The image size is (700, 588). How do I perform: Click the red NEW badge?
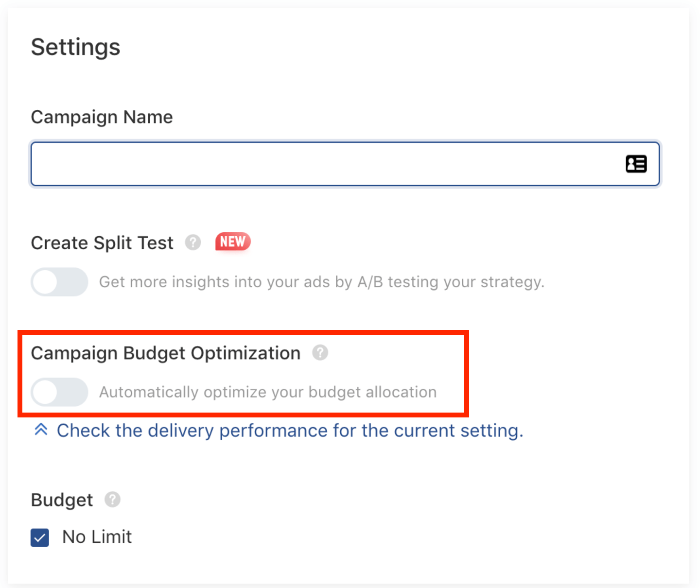[x=233, y=242]
